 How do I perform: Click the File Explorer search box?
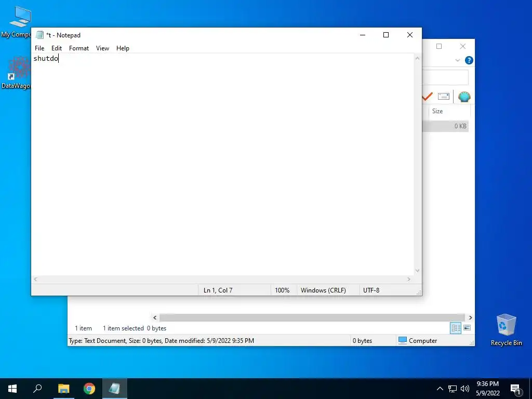point(445,78)
